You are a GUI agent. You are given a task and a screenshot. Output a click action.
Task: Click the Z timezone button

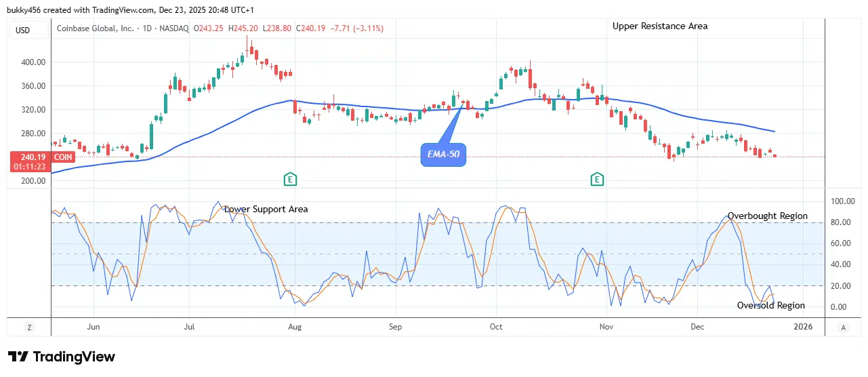point(29,327)
